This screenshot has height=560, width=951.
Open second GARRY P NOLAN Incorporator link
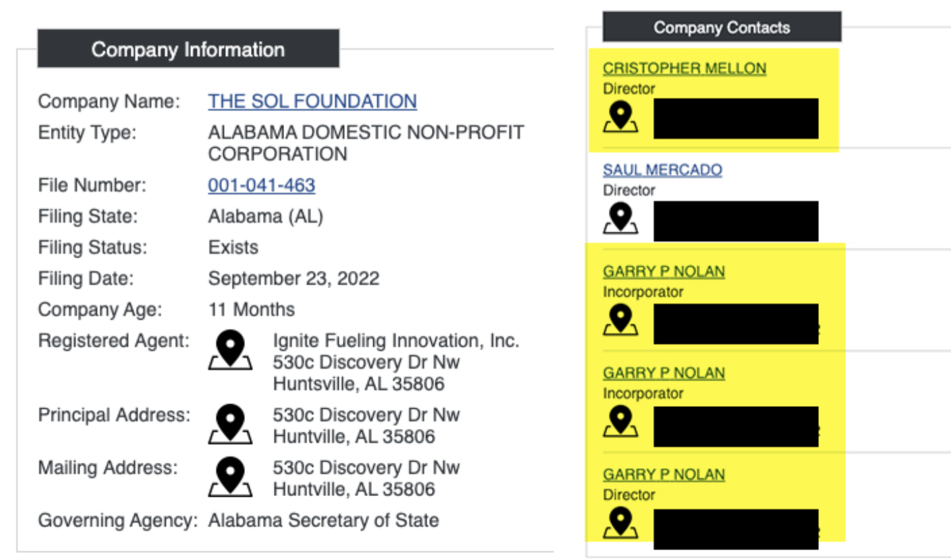pyautogui.click(x=664, y=373)
